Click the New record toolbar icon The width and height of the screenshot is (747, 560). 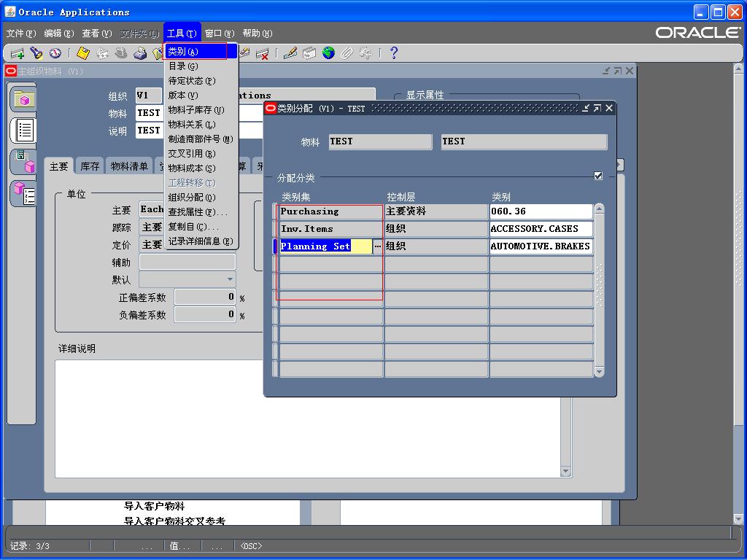coord(18,53)
